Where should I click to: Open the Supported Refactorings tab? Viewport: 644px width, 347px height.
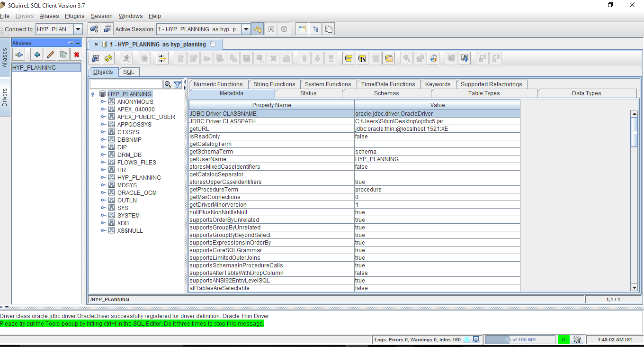pos(491,84)
